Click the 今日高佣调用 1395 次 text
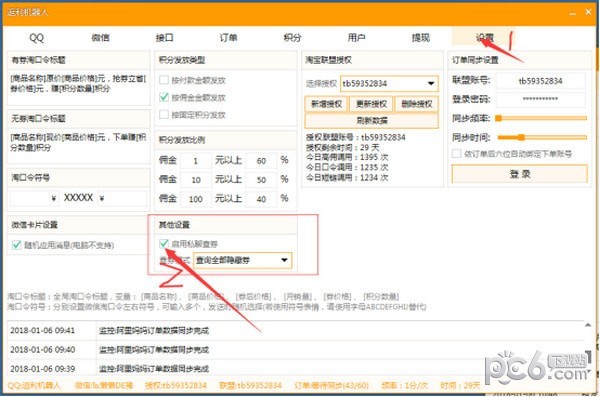The image size is (600, 397). pyautogui.click(x=347, y=157)
